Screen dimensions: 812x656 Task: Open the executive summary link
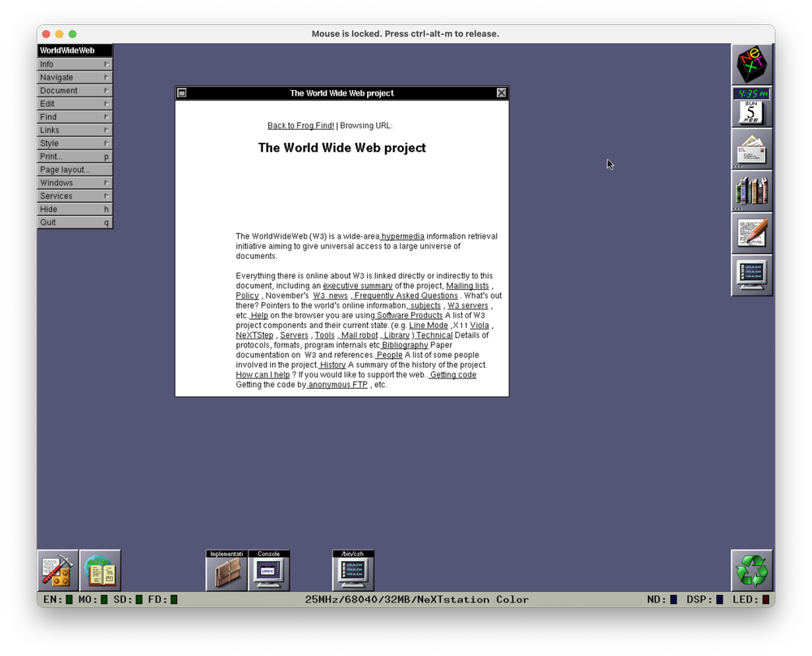point(357,286)
